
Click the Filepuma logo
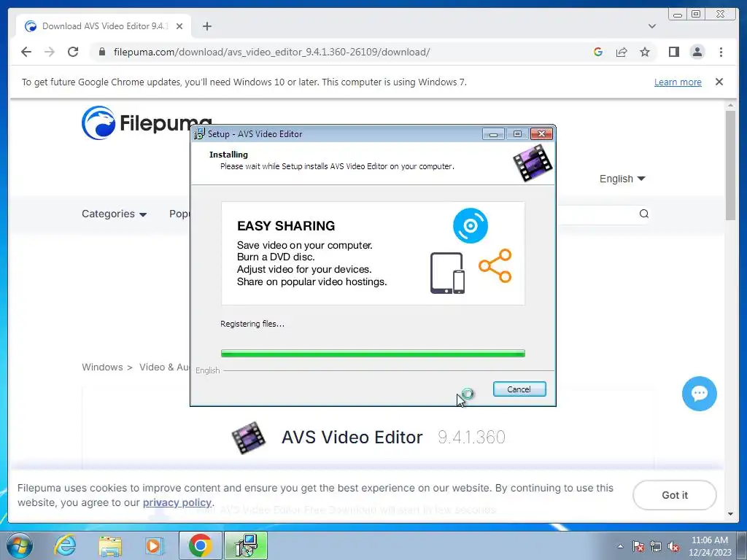[x=135, y=122]
